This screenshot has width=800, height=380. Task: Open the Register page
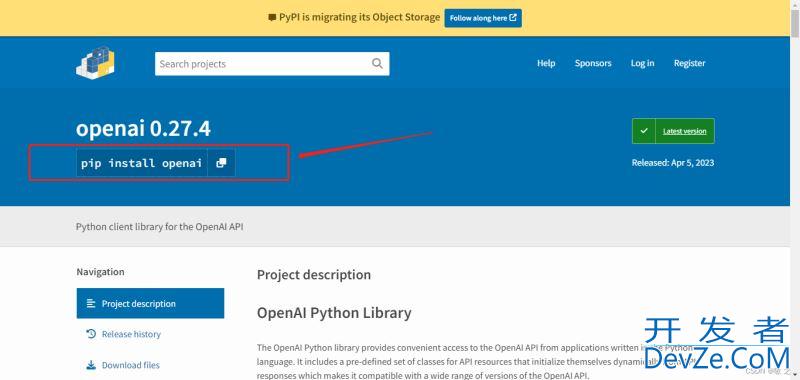(689, 63)
